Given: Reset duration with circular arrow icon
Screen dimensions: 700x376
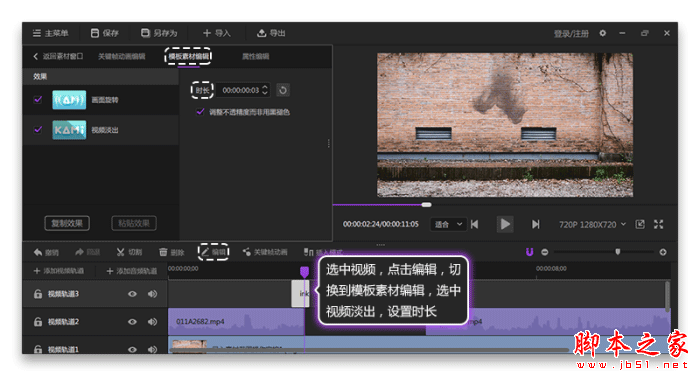Looking at the screenshot, I should click(283, 90).
